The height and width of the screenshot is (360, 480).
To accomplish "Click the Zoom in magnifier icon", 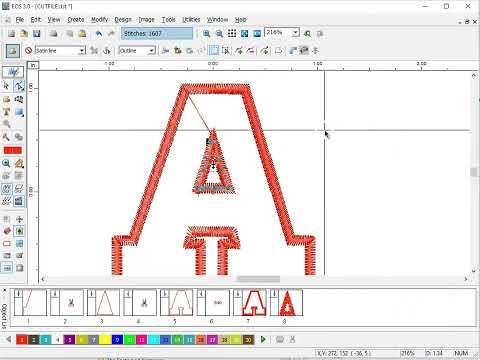I will 207,33.
